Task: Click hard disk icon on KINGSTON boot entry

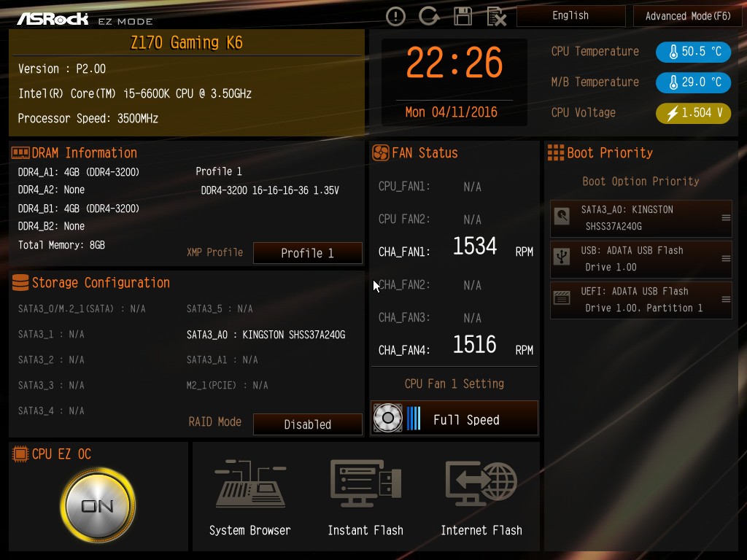Action: (x=562, y=216)
